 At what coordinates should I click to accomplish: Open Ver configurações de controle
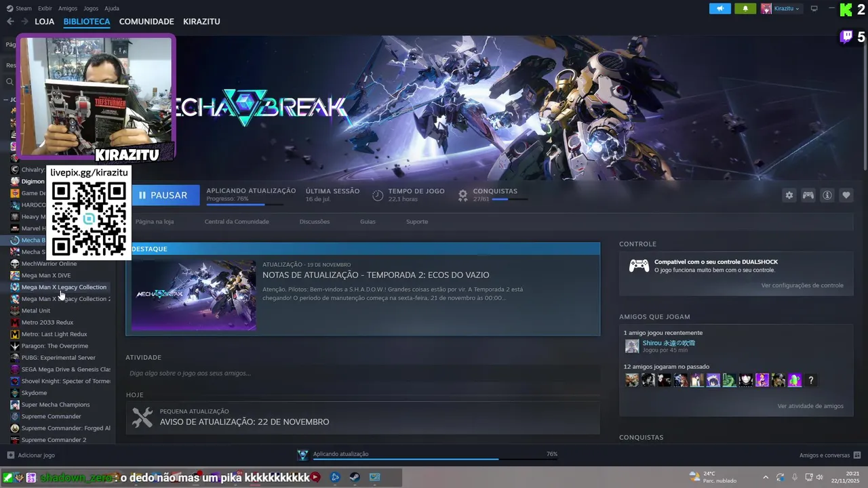[x=802, y=285]
